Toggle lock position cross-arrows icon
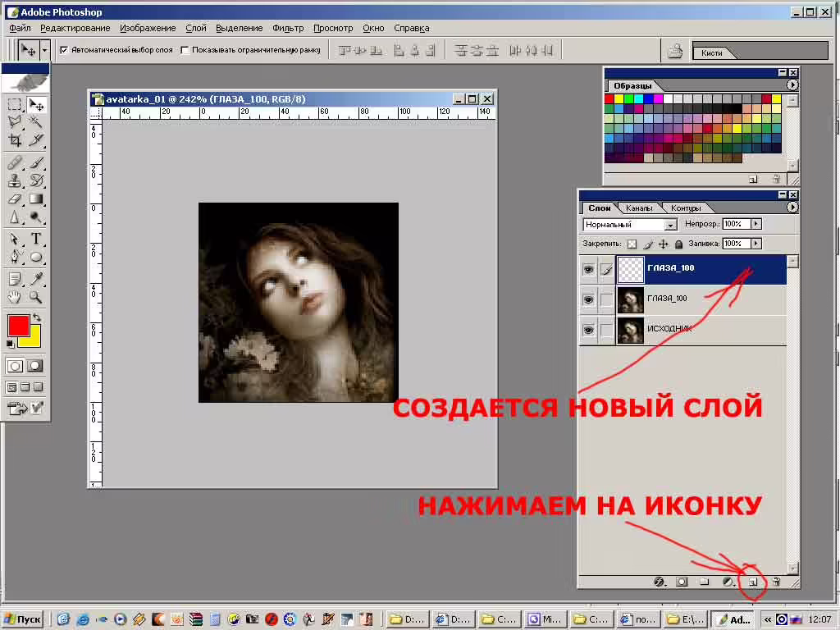Viewport: 840px width, 630px height. 663,244
